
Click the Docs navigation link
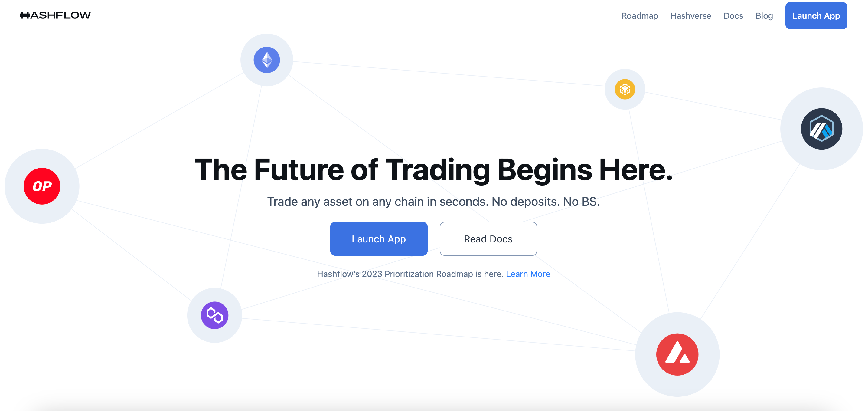click(x=733, y=15)
